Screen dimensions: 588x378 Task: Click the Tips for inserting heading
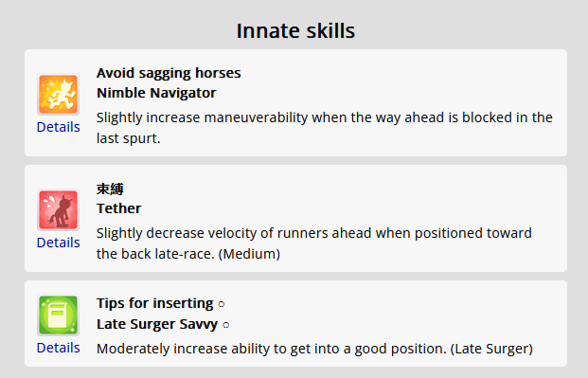(x=155, y=303)
